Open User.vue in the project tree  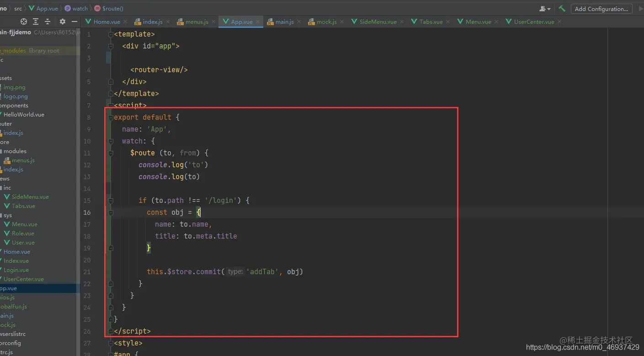(19, 243)
